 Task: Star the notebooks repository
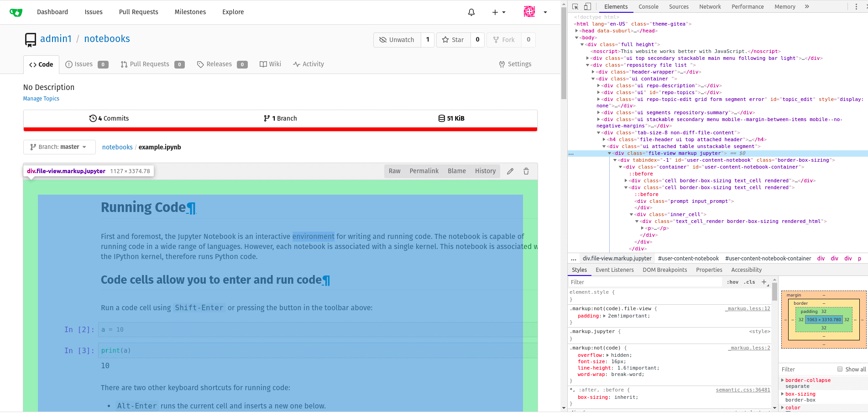point(453,40)
